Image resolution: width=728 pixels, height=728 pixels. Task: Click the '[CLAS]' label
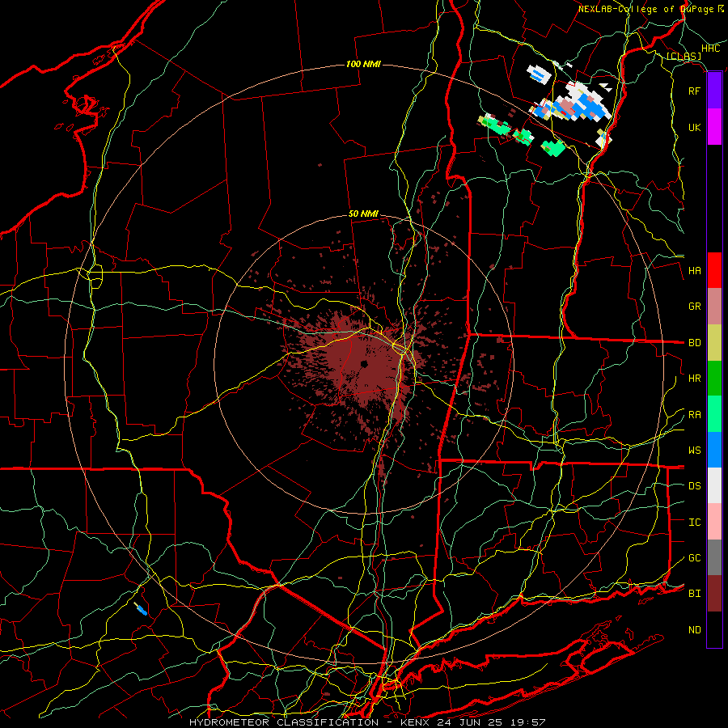684,56
